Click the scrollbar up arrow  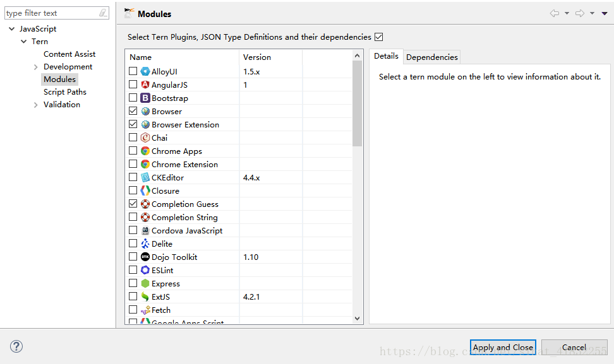(x=357, y=56)
